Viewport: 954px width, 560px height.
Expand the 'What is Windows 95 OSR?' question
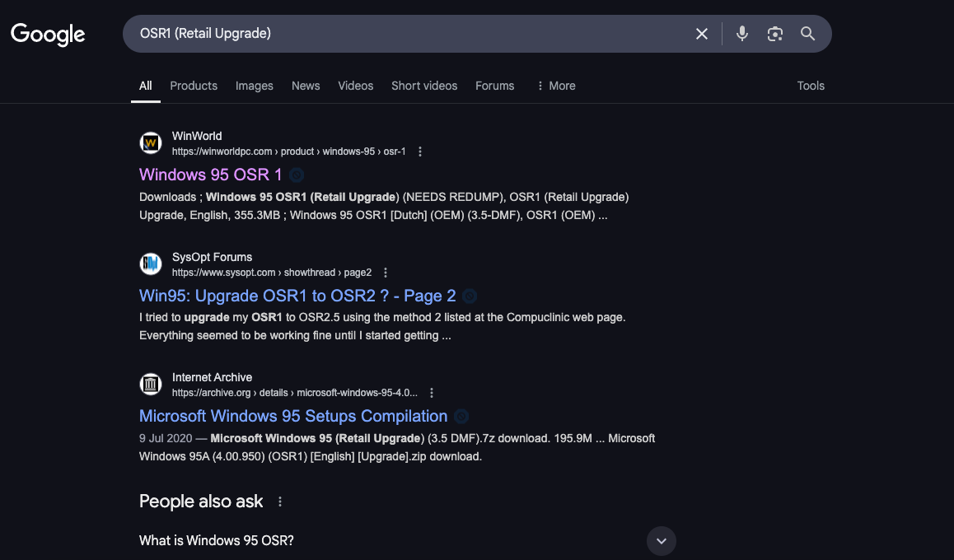click(662, 541)
